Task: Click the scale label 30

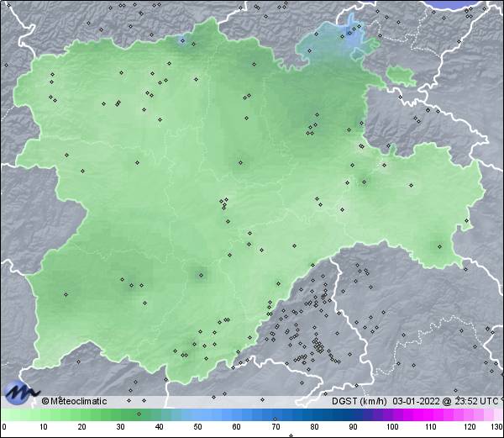Action: (x=120, y=427)
